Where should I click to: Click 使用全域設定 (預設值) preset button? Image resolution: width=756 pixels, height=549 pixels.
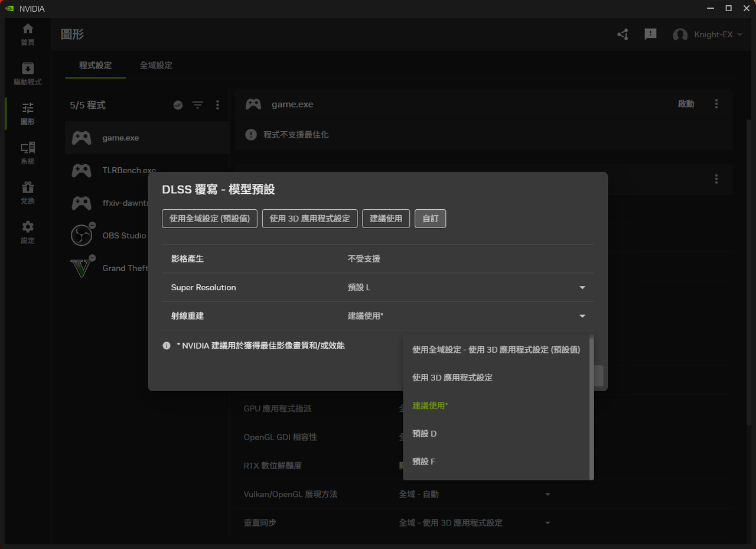pos(210,219)
